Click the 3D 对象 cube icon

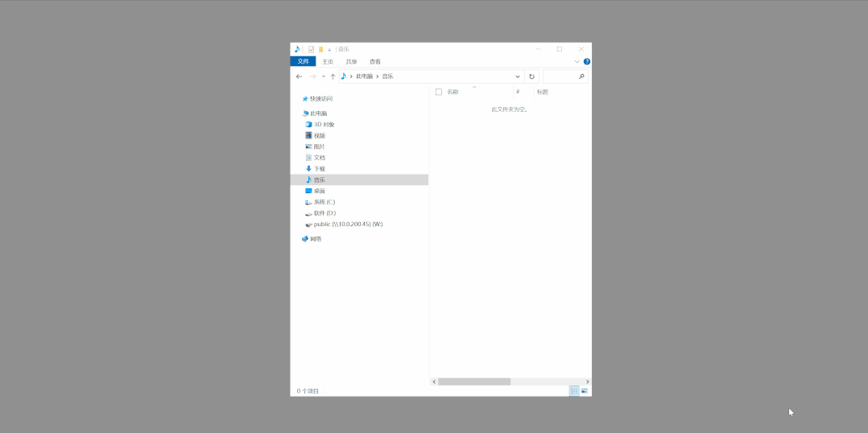[309, 125]
